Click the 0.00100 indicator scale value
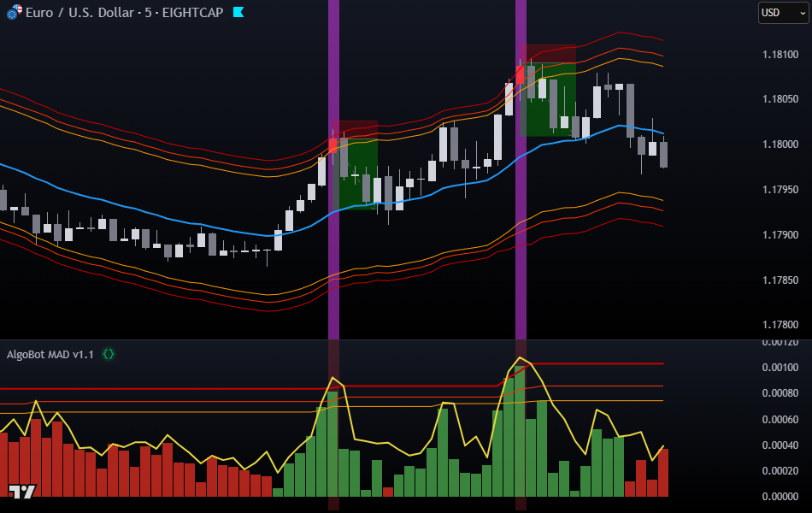This screenshot has height=513, width=812. (780, 368)
